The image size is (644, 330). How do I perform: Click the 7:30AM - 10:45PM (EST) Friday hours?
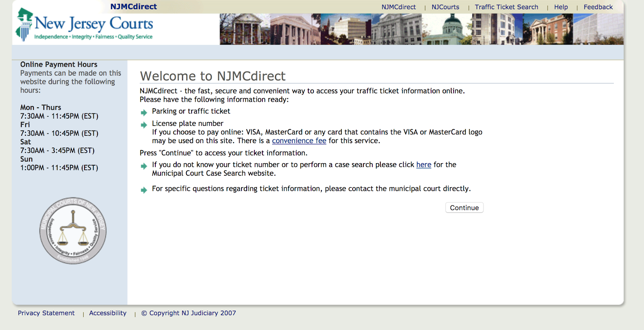59,133
